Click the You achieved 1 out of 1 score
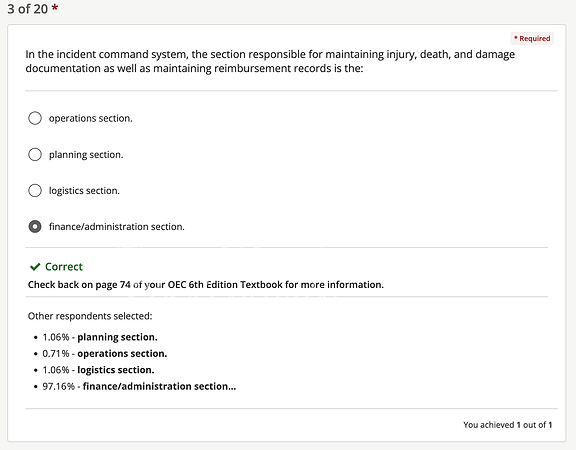576x450 pixels. (x=507, y=425)
